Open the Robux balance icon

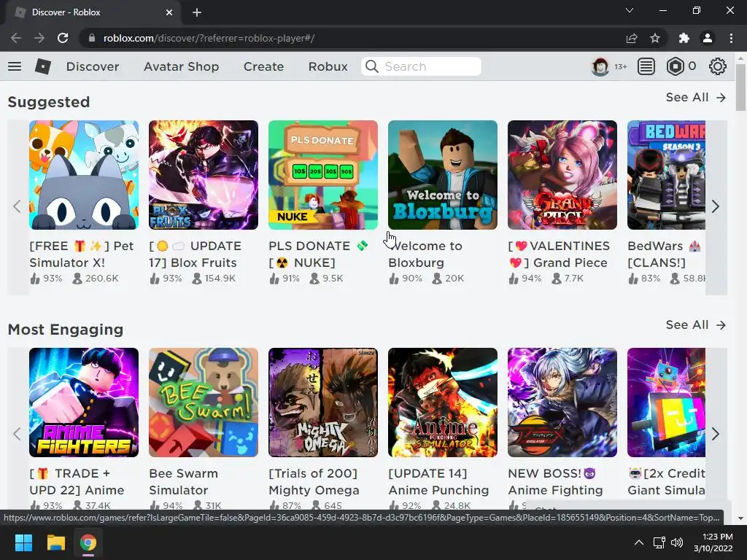tap(675, 66)
